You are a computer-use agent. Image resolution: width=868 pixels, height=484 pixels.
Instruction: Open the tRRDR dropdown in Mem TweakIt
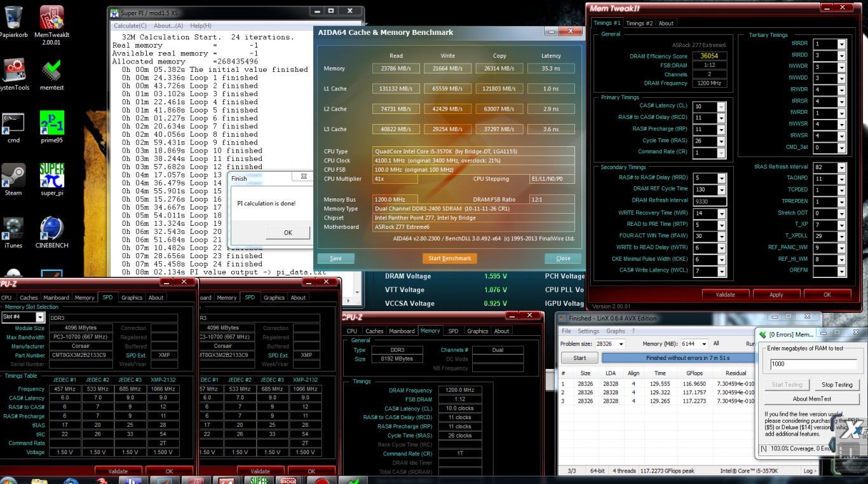pyautogui.click(x=841, y=44)
